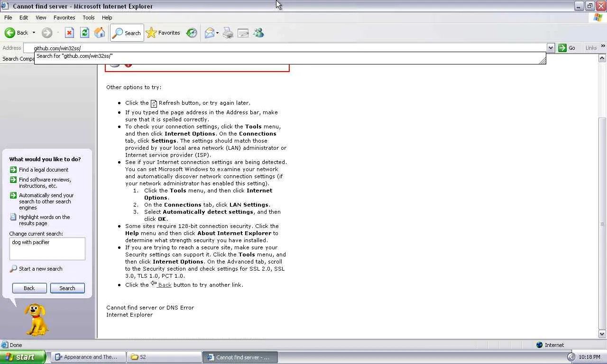Click the Highlight words on results page icon

(13, 217)
